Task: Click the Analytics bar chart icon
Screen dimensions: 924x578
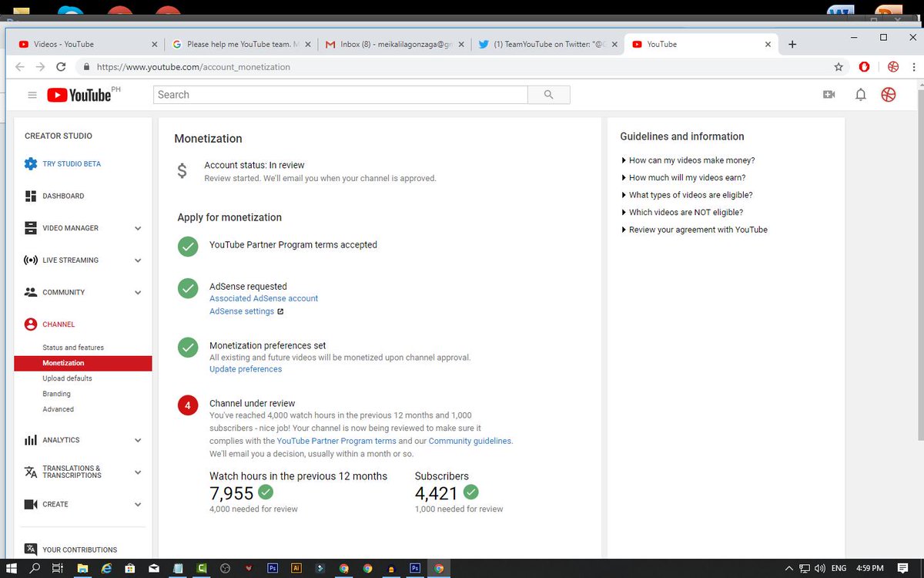Action: [31, 440]
